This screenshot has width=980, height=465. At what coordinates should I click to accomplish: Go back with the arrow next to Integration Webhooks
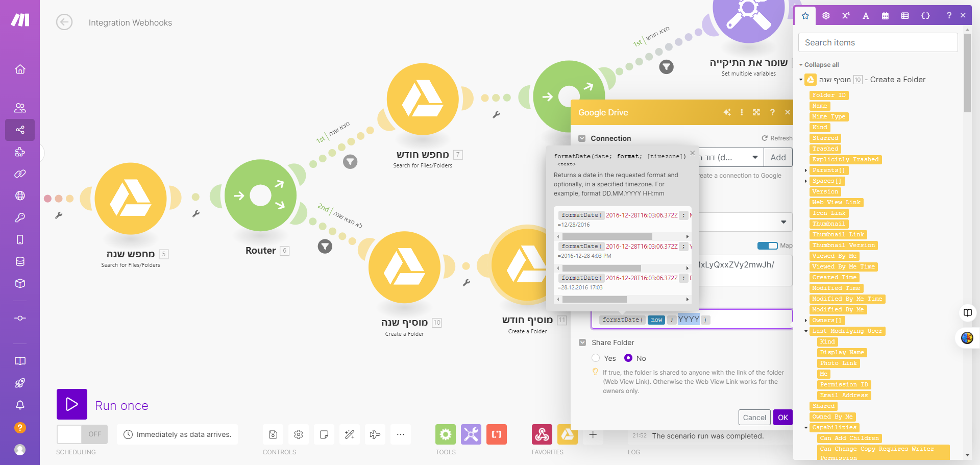(x=64, y=22)
